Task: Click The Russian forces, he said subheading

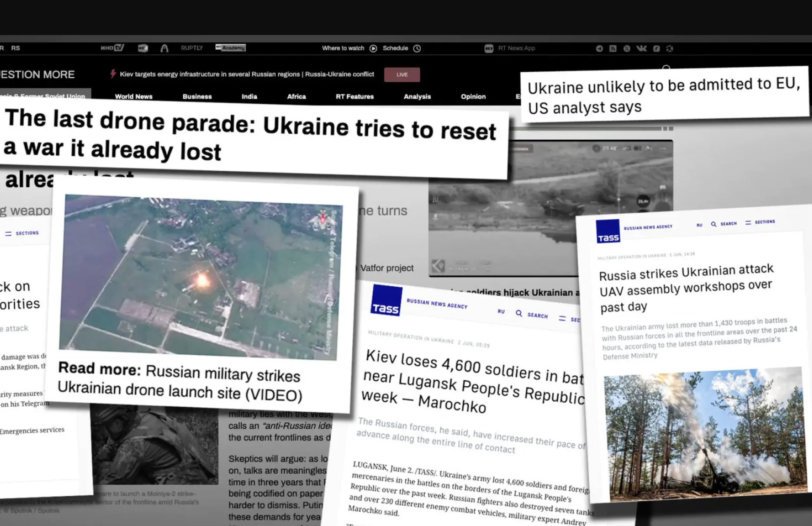Action: (x=471, y=436)
